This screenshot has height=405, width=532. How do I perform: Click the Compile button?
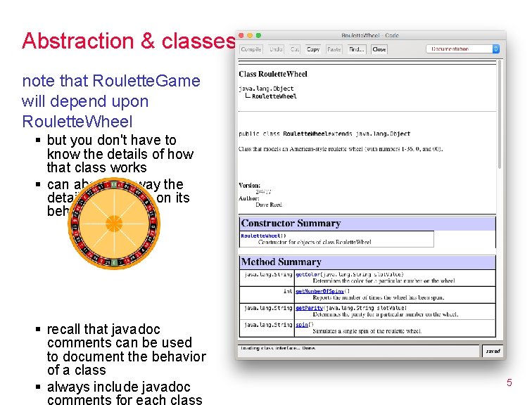pos(251,49)
